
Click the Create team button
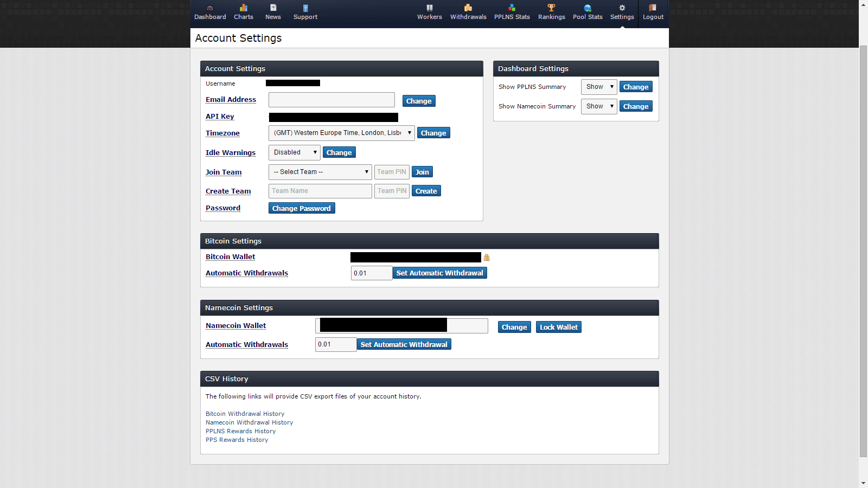click(426, 191)
